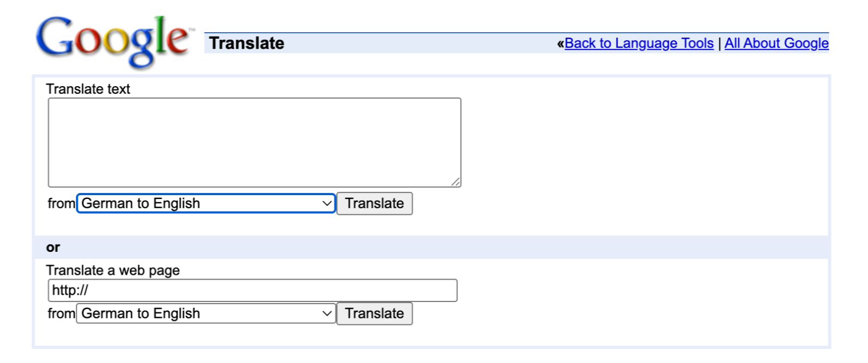Click the "Translate a web page" label
This screenshot has height=363, width=868.
tap(113, 270)
